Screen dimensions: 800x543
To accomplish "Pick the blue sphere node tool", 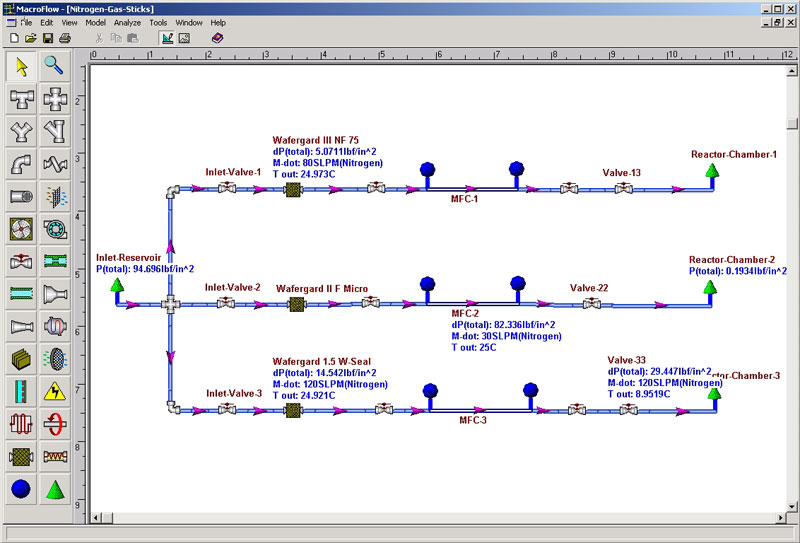I will 21,489.
